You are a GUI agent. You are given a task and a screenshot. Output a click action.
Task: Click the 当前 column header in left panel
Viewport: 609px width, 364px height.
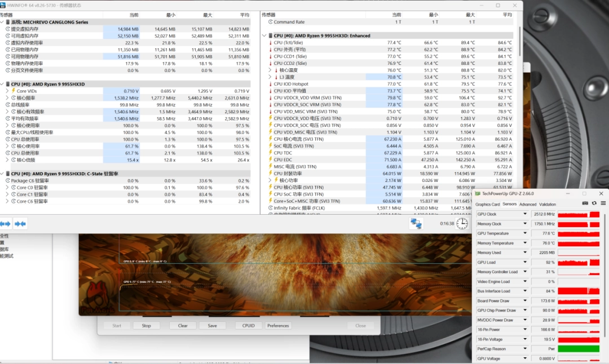(134, 15)
